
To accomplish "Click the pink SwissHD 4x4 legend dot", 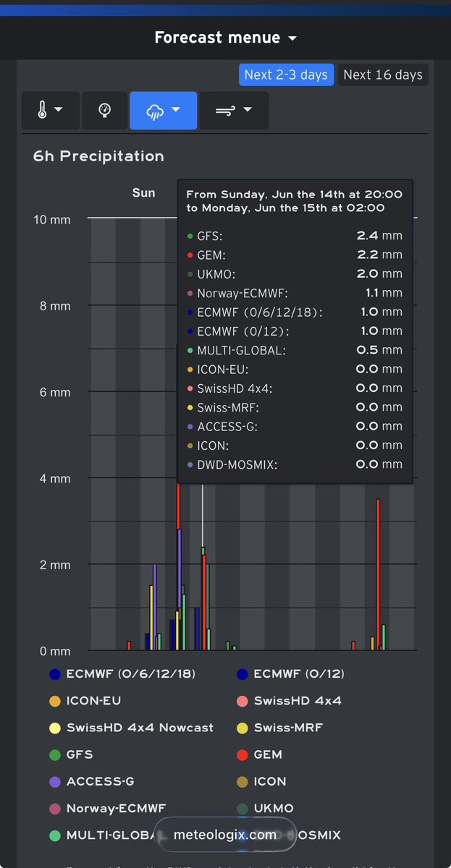I will (x=243, y=701).
